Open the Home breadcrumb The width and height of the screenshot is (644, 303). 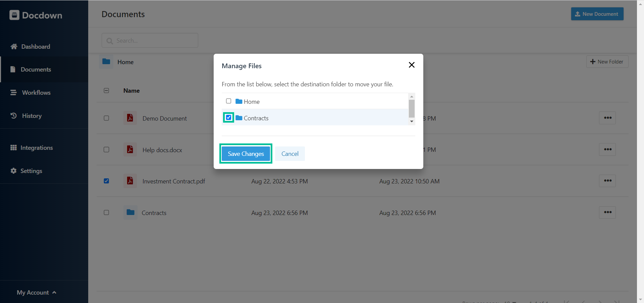point(125,62)
